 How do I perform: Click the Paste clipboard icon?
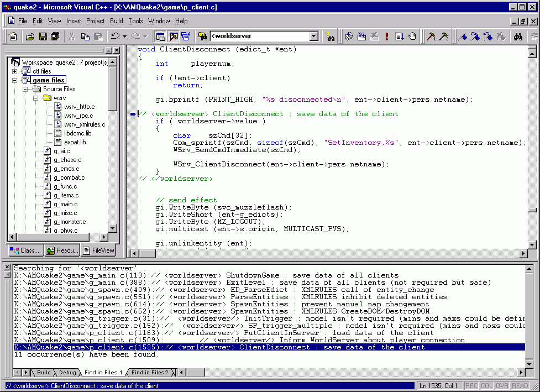98,36
